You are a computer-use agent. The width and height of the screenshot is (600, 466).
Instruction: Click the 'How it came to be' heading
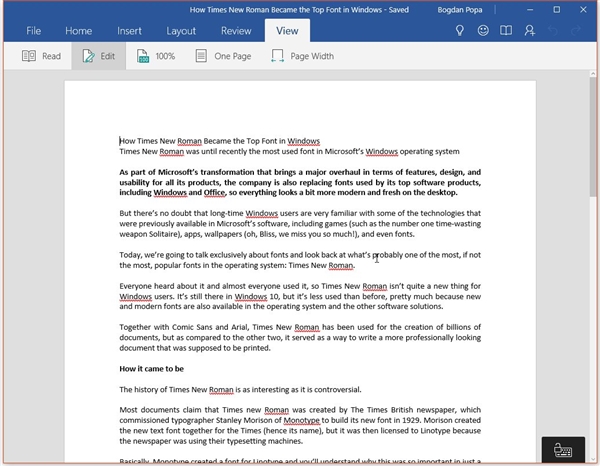(152, 369)
